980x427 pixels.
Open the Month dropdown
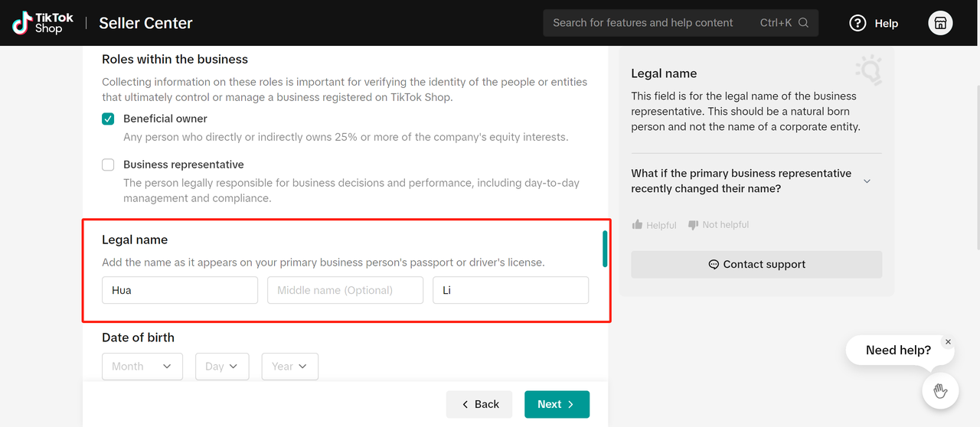click(142, 367)
